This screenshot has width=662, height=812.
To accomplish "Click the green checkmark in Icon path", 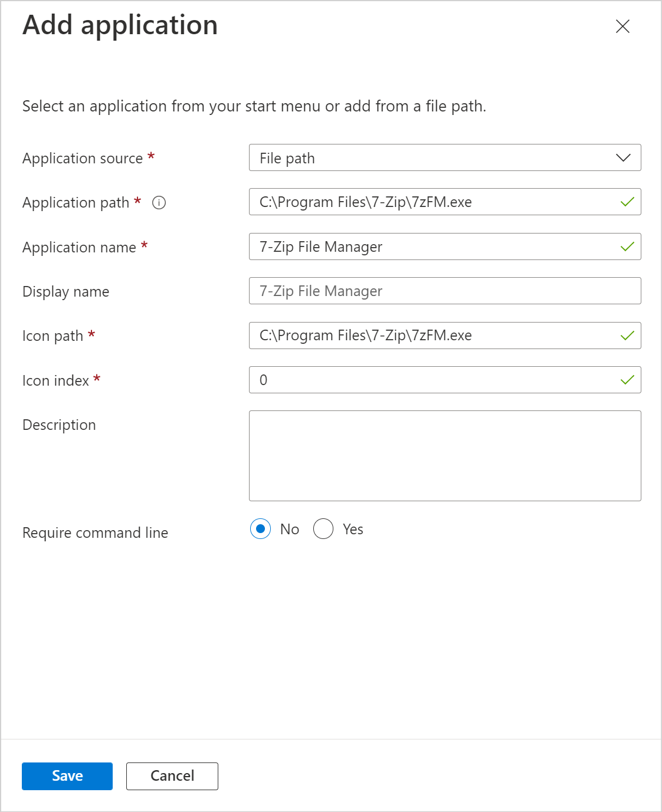I will pos(627,336).
